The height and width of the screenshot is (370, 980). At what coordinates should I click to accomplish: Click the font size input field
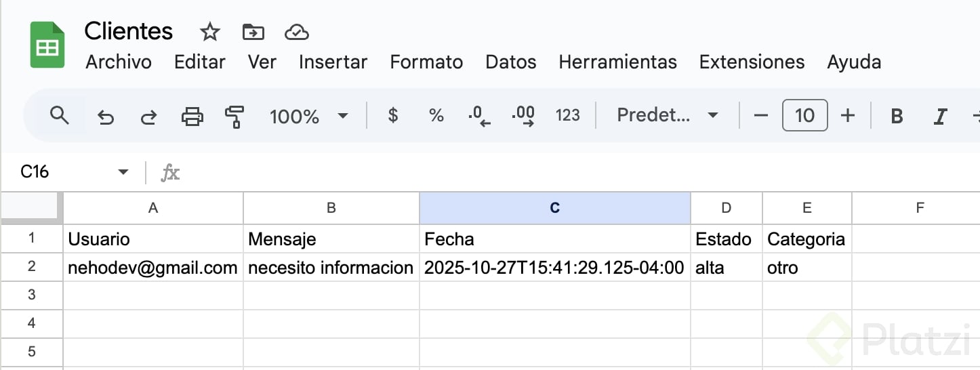pyautogui.click(x=804, y=116)
